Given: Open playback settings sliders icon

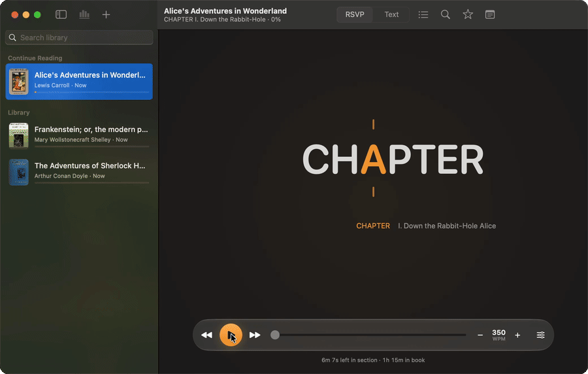Looking at the screenshot, I should tap(540, 335).
